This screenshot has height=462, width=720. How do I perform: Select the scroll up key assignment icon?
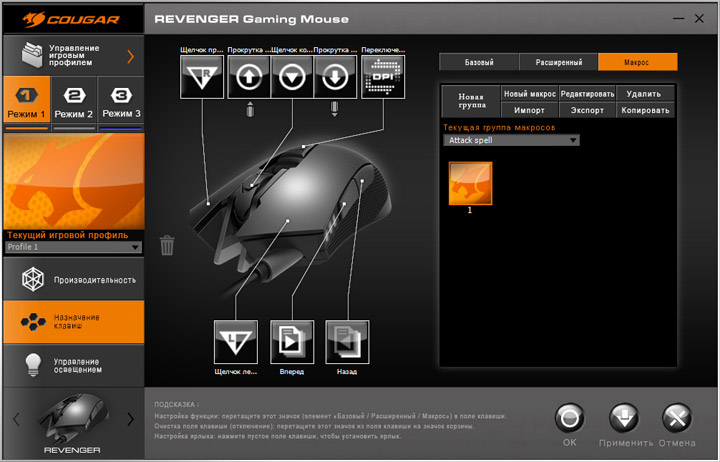coord(249,77)
